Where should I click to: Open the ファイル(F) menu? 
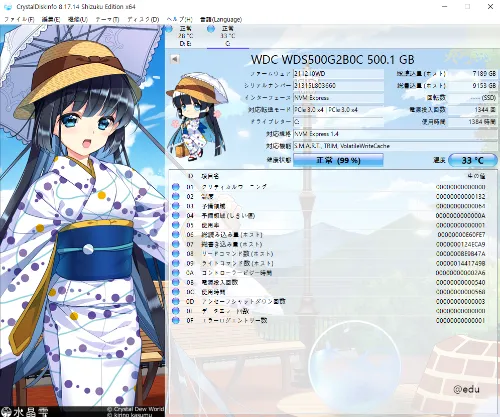(19, 19)
